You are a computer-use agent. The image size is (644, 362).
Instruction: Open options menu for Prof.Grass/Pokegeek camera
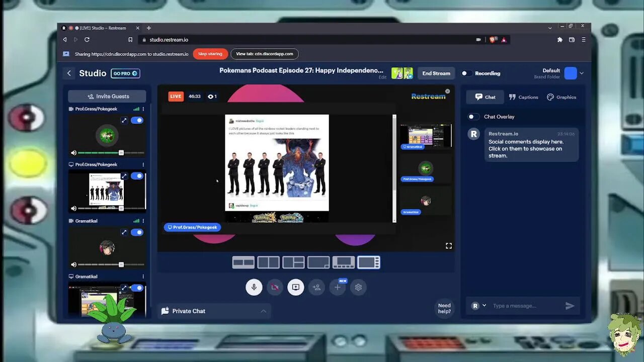(143, 109)
